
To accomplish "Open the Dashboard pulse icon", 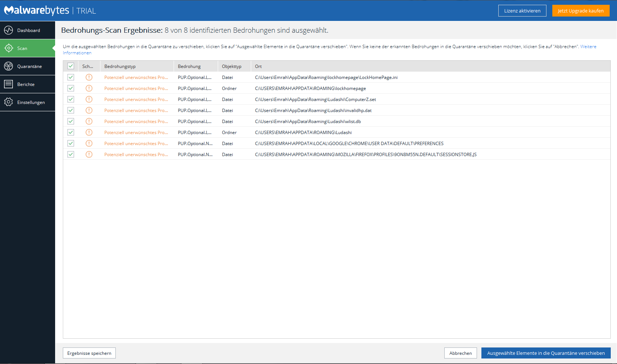I will point(8,30).
